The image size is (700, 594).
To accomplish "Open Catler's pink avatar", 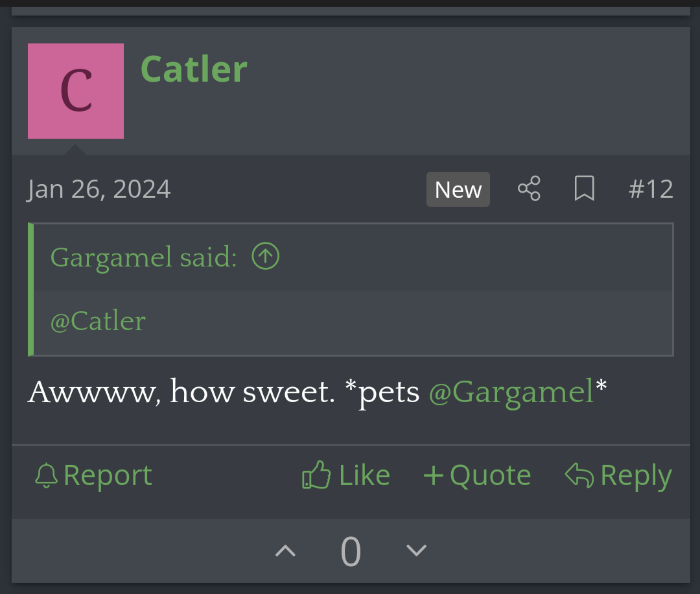I will pyautogui.click(x=76, y=91).
